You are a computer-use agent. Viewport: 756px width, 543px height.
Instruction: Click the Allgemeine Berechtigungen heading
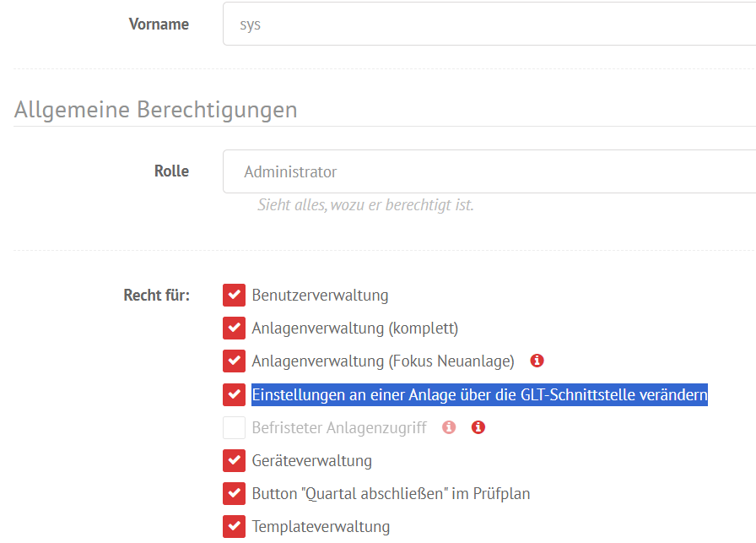point(156,109)
